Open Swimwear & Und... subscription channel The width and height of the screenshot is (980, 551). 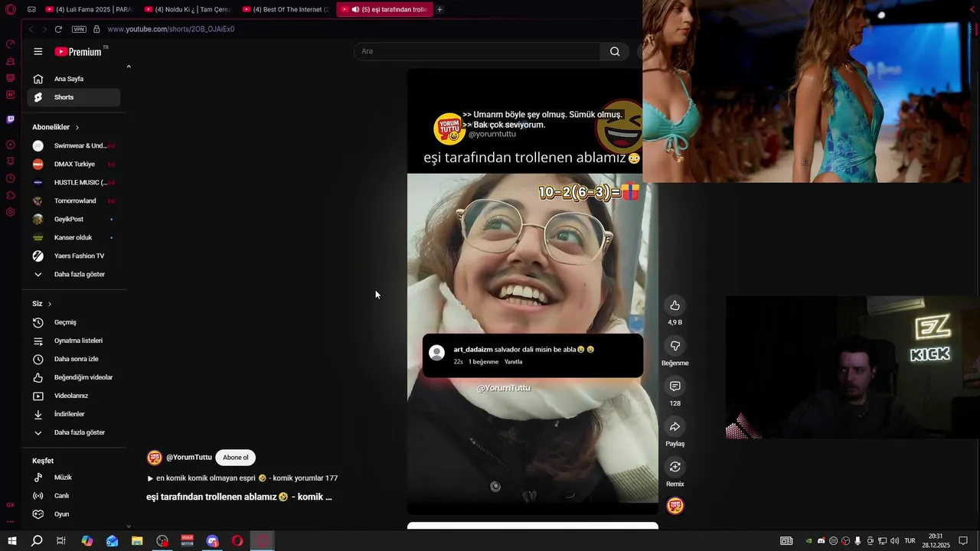coord(73,145)
